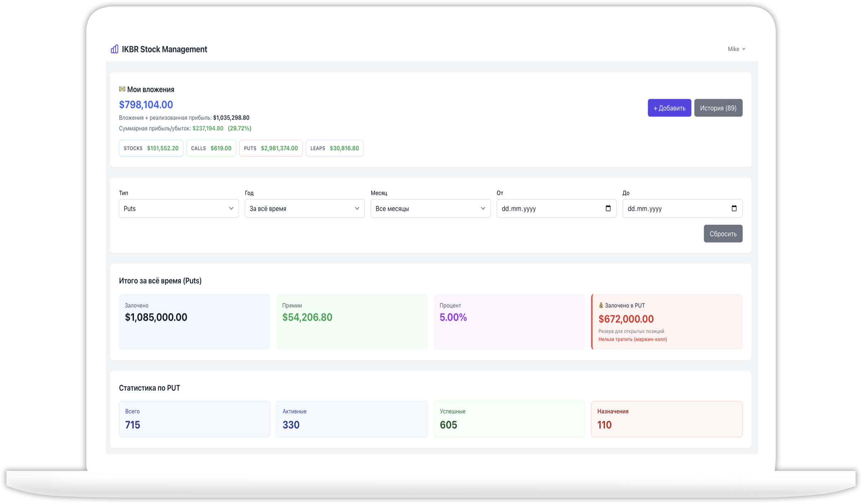The image size is (862, 504).
Task: Select the LEAPS category chip
Action: pos(334,148)
